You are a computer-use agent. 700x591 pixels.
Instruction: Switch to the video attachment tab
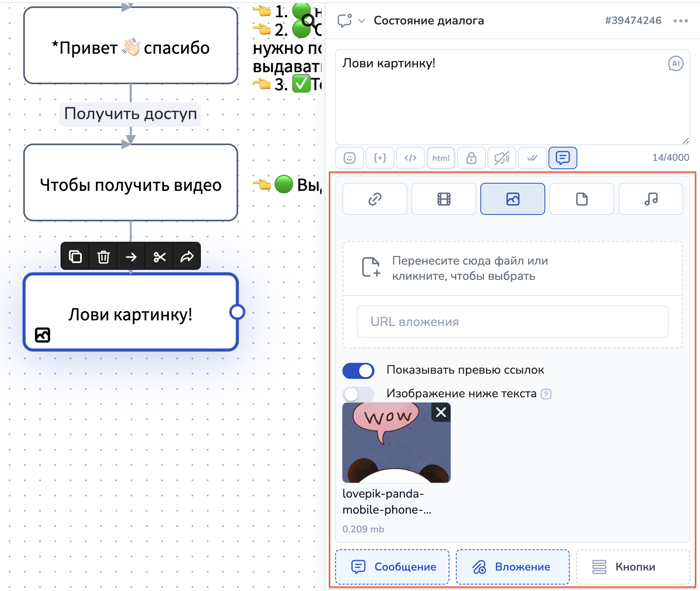point(444,199)
